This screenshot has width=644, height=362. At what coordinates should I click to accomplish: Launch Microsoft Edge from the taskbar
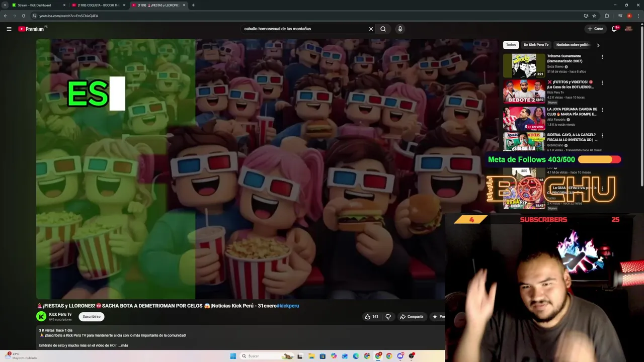pyautogui.click(x=356, y=356)
